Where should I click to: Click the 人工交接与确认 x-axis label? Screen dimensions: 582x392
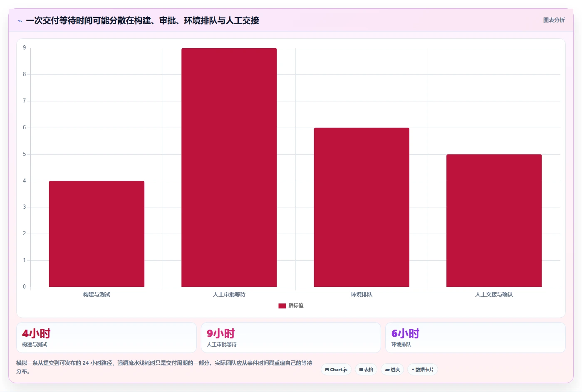tap(494, 294)
